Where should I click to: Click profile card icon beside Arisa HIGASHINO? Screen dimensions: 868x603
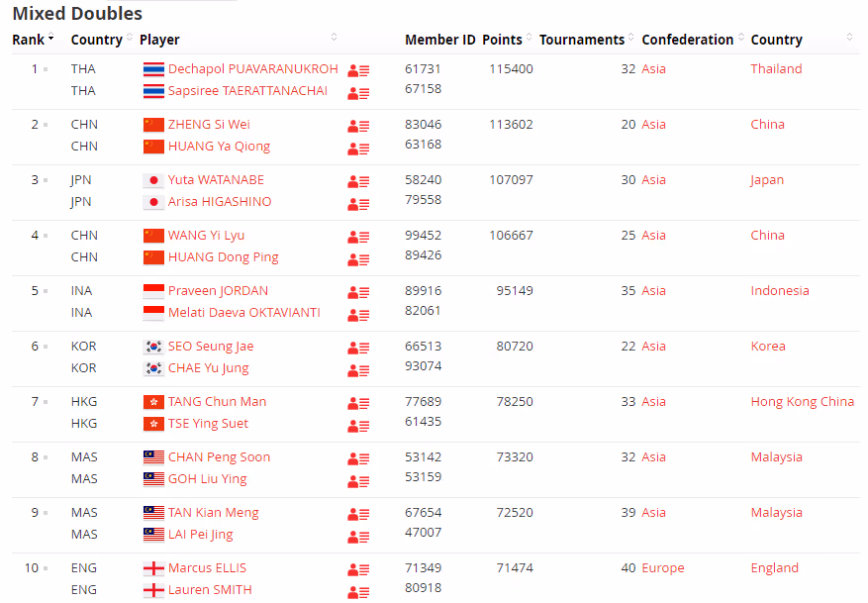tap(358, 204)
